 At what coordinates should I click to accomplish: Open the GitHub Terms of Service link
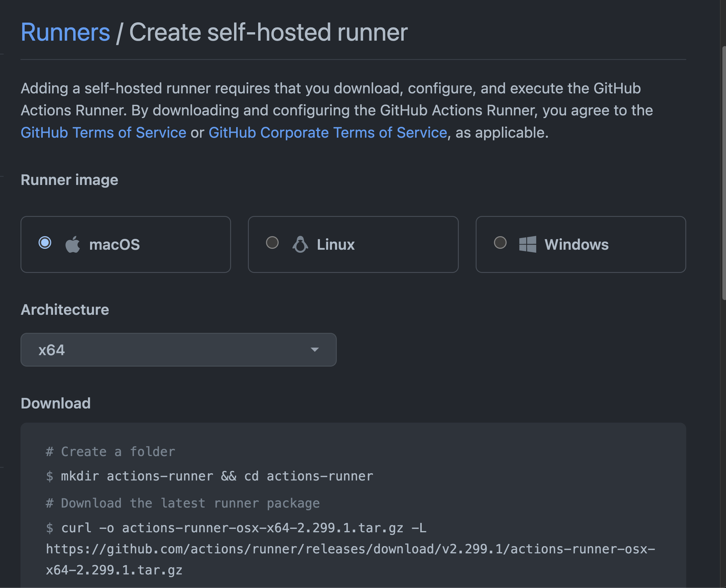(x=103, y=133)
